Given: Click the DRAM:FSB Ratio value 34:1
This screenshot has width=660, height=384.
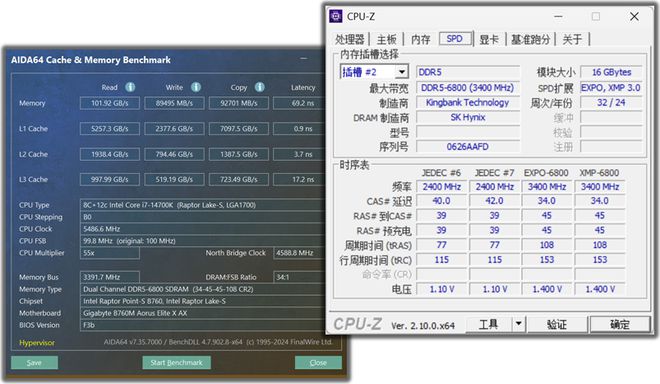Looking at the screenshot, I should [x=298, y=277].
